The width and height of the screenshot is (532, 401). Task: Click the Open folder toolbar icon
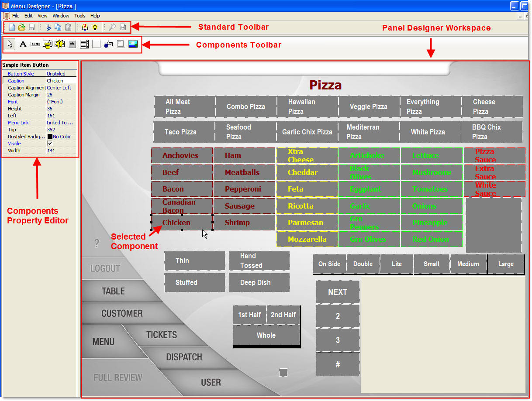[21, 27]
